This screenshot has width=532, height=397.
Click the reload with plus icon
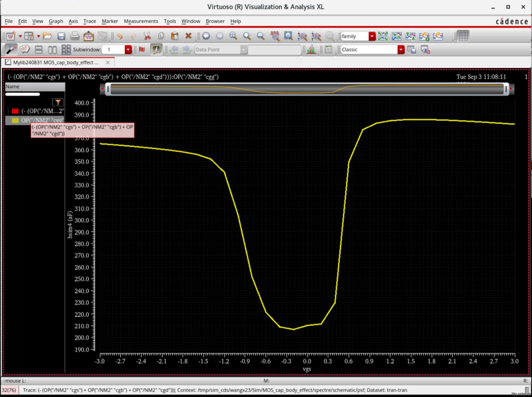424,36
